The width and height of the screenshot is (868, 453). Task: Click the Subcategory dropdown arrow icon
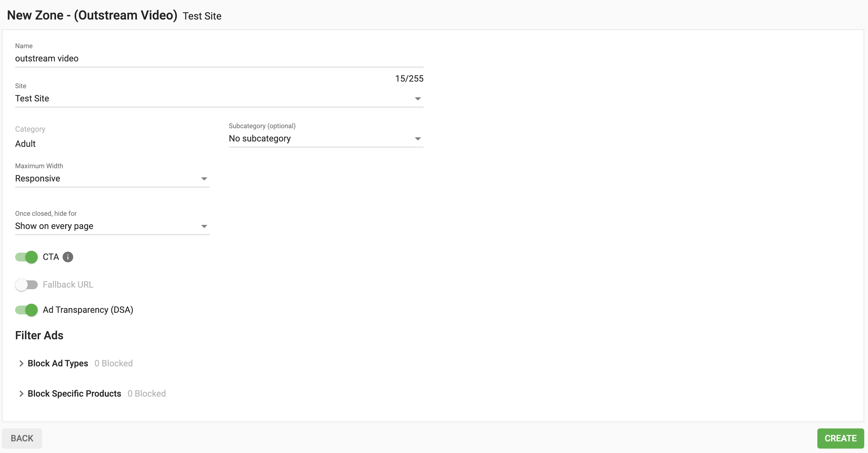point(418,139)
